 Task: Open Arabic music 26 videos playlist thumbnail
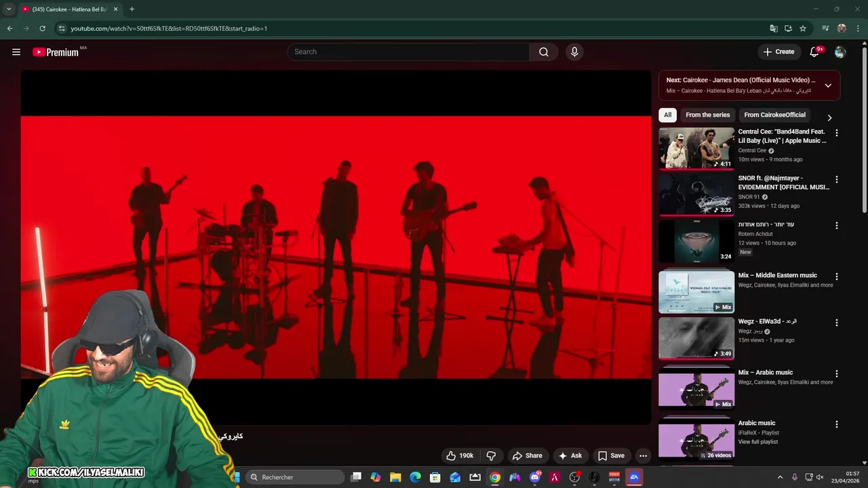tap(696, 440)
